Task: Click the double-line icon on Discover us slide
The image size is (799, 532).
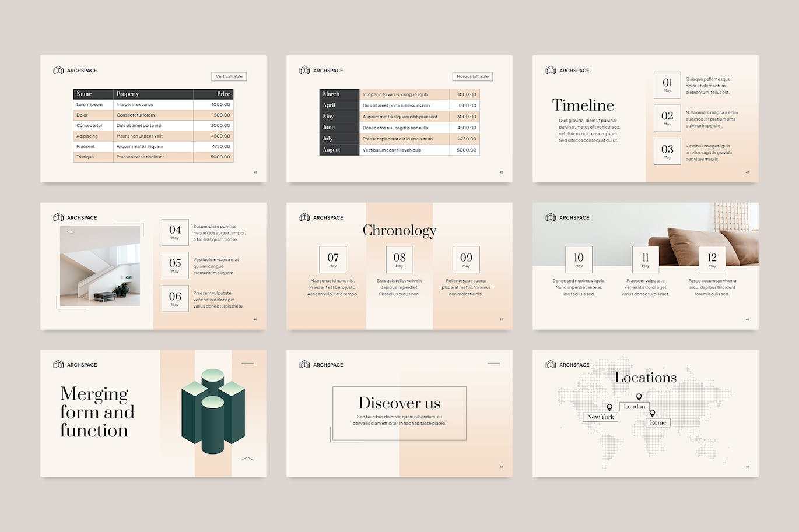Action: tap(493, 364)
